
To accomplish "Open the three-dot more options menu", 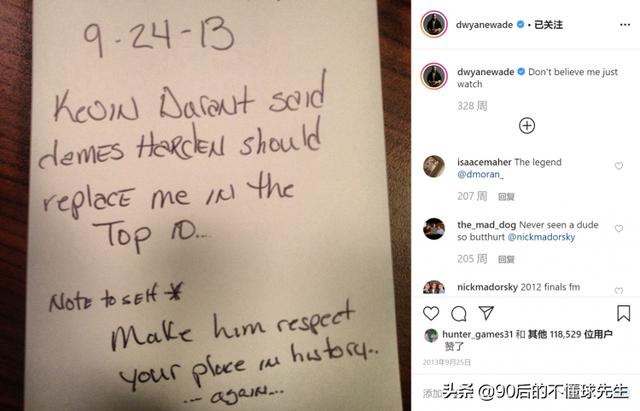I will tap(624, 25).
